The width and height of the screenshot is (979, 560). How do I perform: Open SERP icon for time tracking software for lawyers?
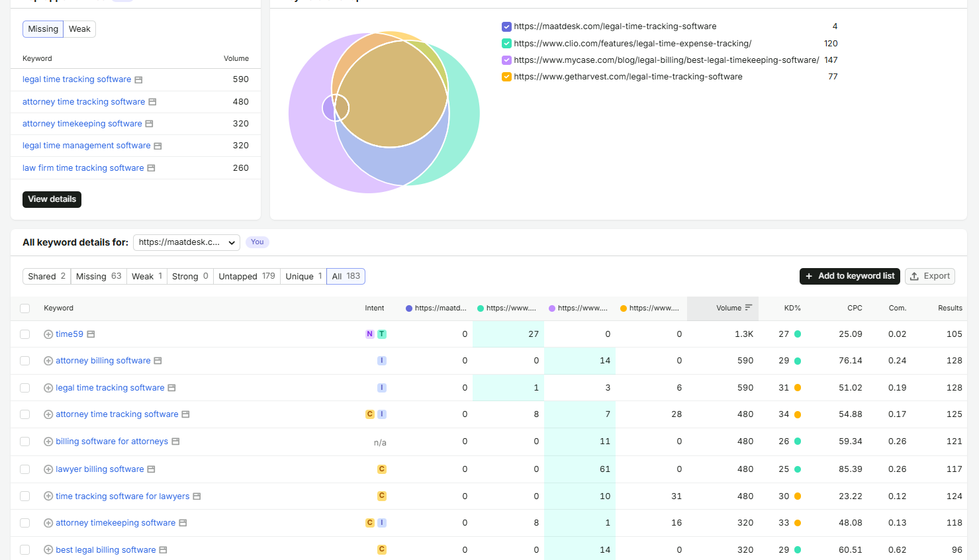tap(197, 496)
